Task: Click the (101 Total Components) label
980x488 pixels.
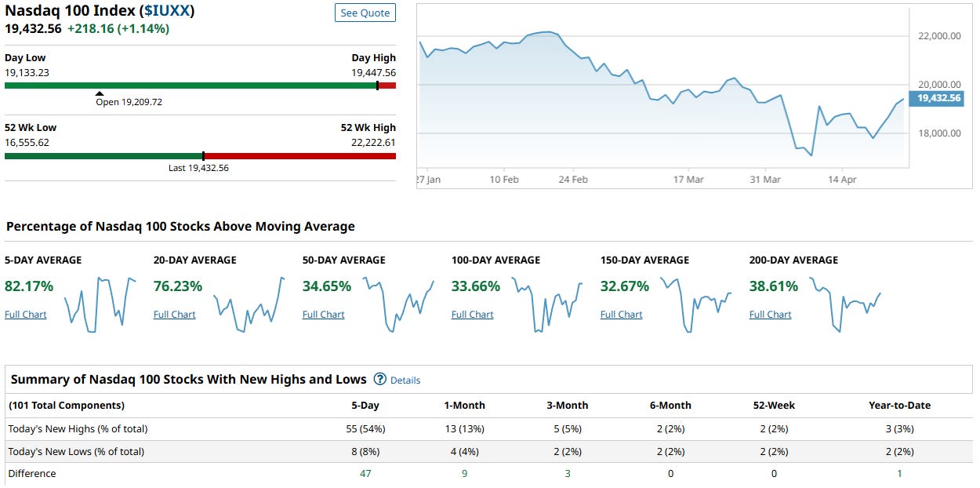Action: [67, 406]
